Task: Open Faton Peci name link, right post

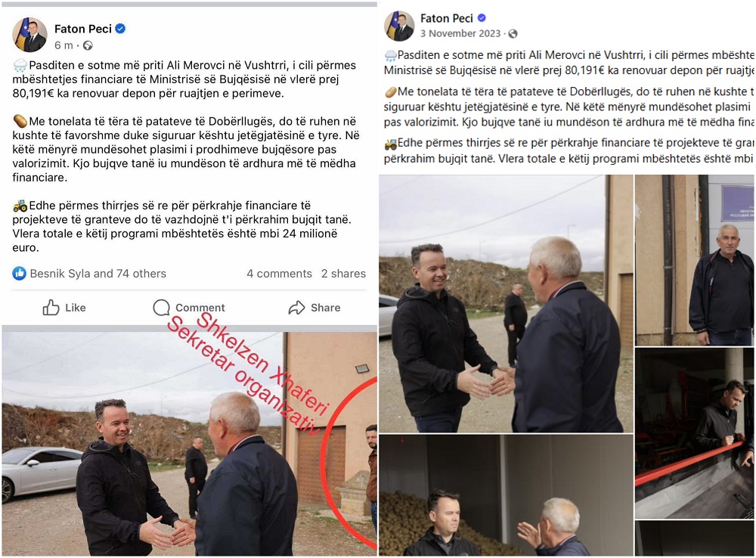Action: pyautogui.click(x=447, y=18)
